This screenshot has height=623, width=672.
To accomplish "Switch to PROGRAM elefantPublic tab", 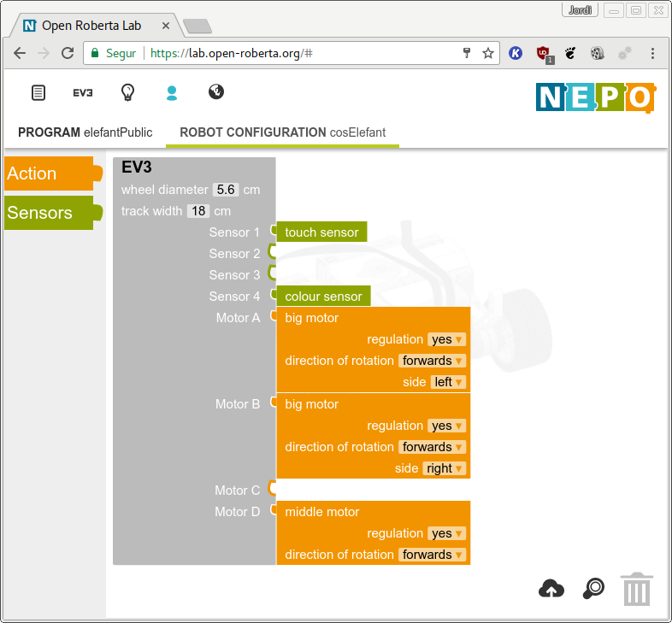I will point(85,132).
